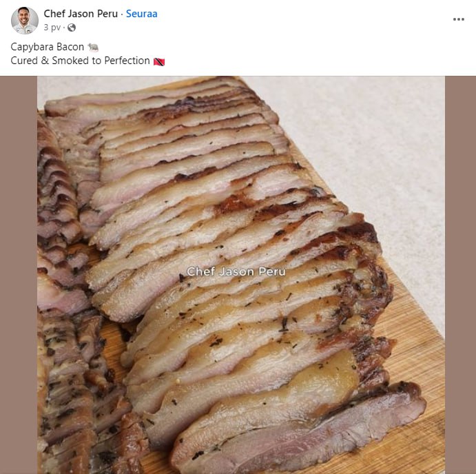Click the Chef Jason Peru watermark on photo
The image size is (476, 474).
(236, 272)
